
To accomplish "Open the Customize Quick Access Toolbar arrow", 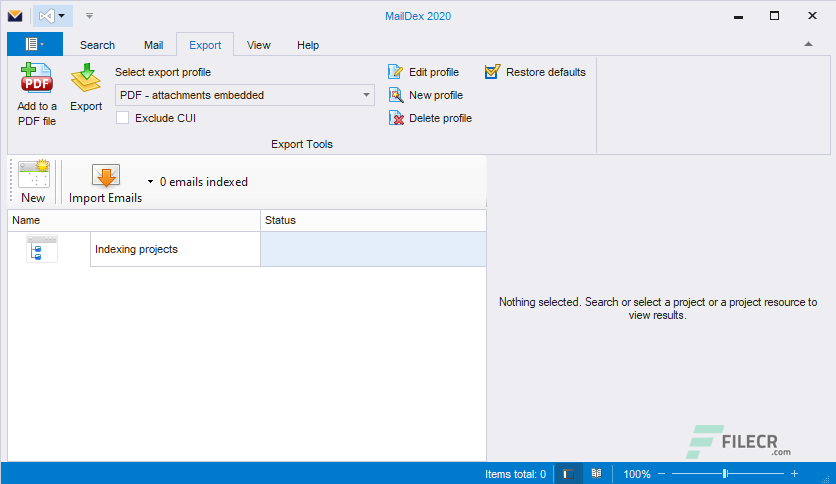I will 90,16.
